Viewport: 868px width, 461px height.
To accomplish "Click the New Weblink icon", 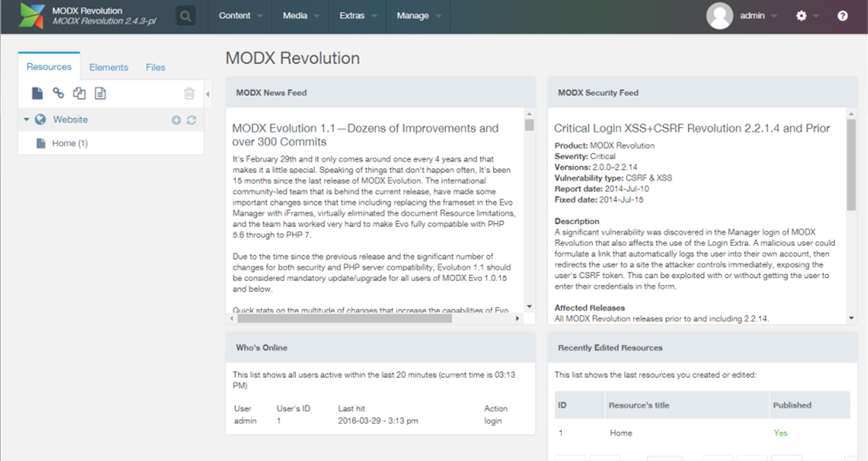I will pos(58,93).
